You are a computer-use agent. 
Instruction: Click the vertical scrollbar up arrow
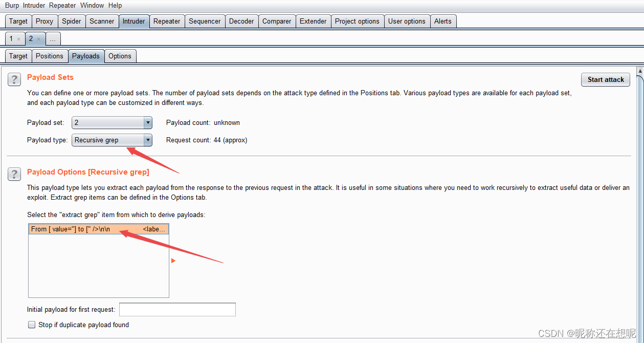coord(639,71)
